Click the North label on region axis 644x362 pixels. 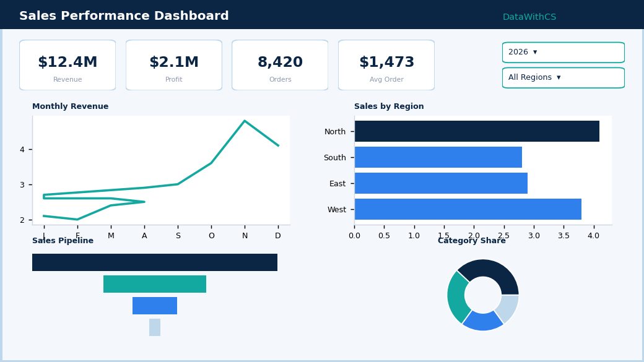[335, 131]
